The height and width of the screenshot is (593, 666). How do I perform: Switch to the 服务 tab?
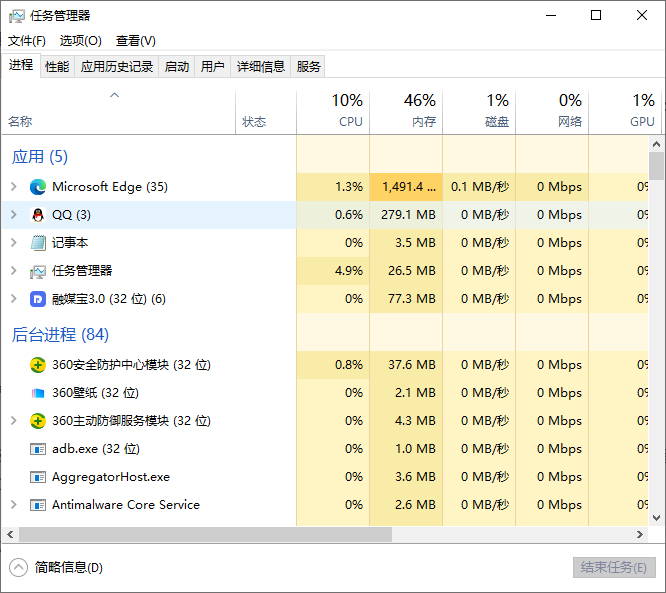click(308, 67)
